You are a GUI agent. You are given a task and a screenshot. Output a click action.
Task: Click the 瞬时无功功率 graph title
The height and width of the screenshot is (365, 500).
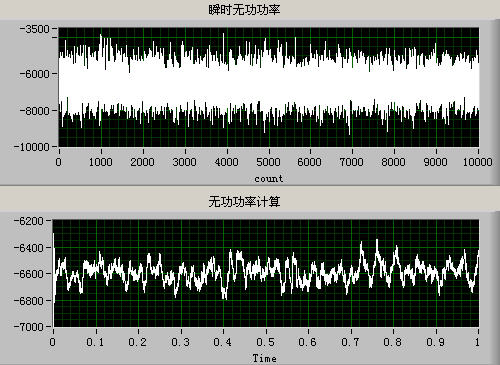click(244, 10)
